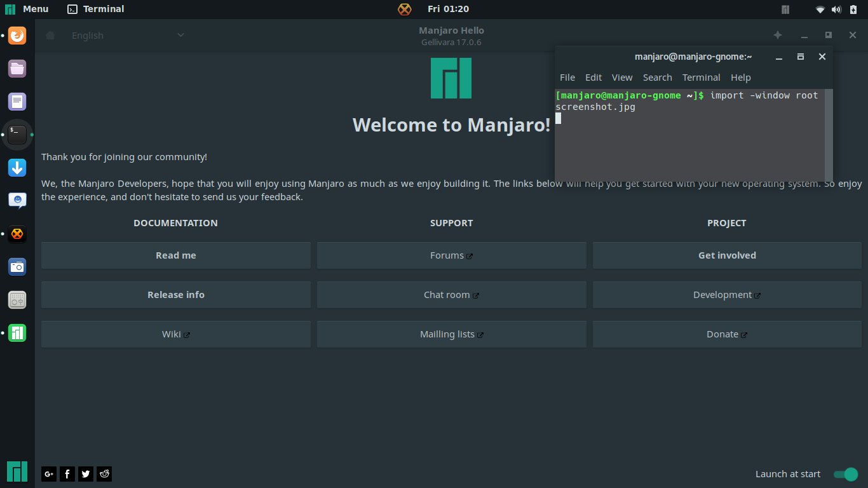This screenshot has width=868, height=488.
Task: Open the Google+ social icon
Action: (x=49, y=473)
